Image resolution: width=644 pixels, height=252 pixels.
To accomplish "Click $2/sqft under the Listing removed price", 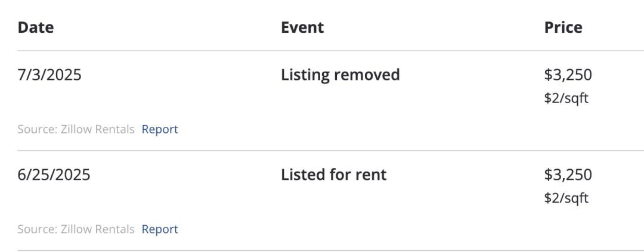I will coord(566,98).
